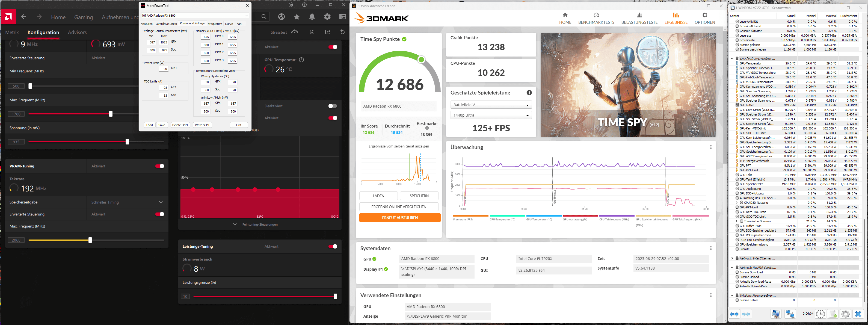Toggle Aktiviert switch above GPU-Temperatur
The width and height of the screenshot is (868, 325).
click(333, 47)
